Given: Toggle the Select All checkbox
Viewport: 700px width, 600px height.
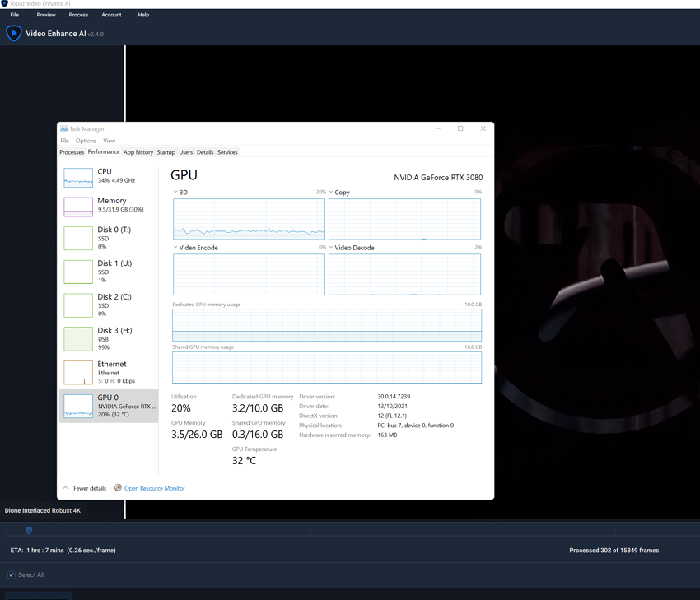Looking at the screenshot, I should tap(12, 574).
